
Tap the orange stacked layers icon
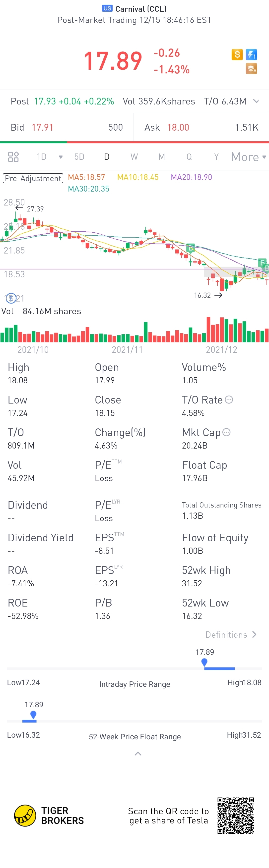click(x=251, y=68)
